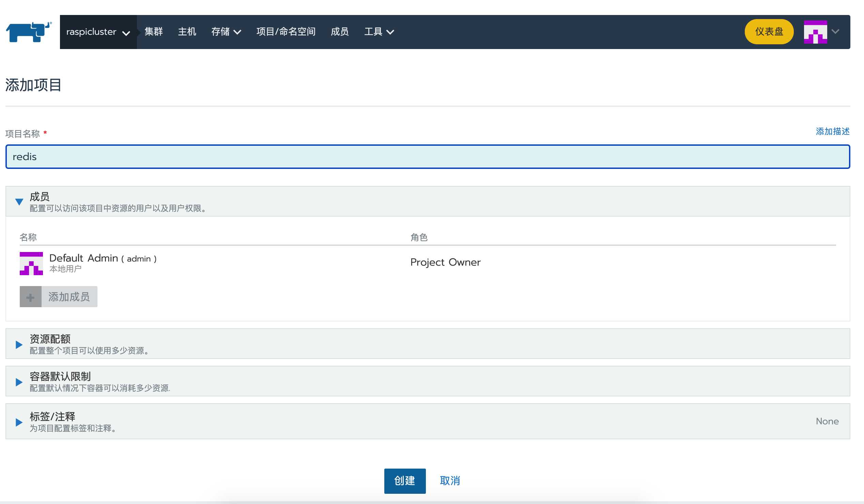Click the Rancher cow logo
The image size is (864, 504).
point(29,32)
